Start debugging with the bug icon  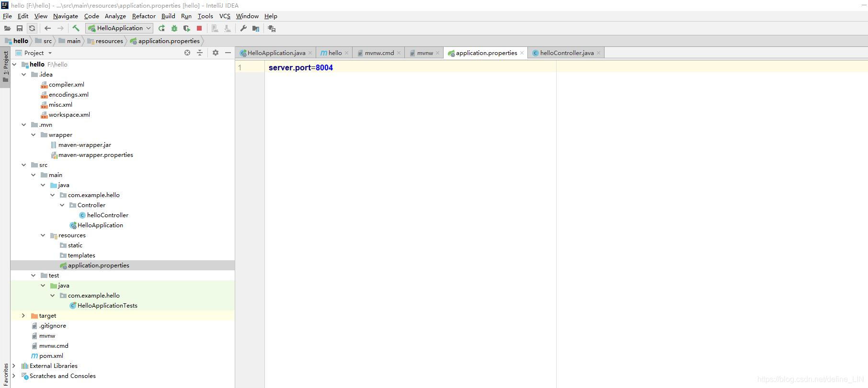click(174, 28)
